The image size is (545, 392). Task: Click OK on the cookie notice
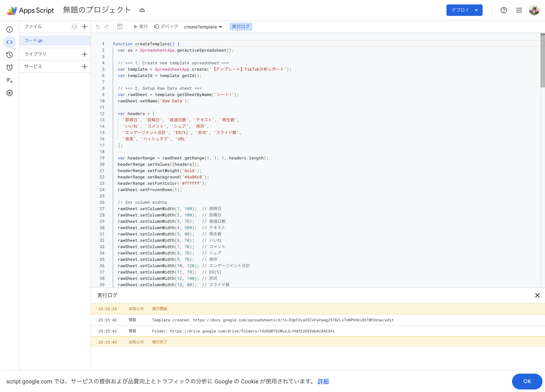point(527,382)
